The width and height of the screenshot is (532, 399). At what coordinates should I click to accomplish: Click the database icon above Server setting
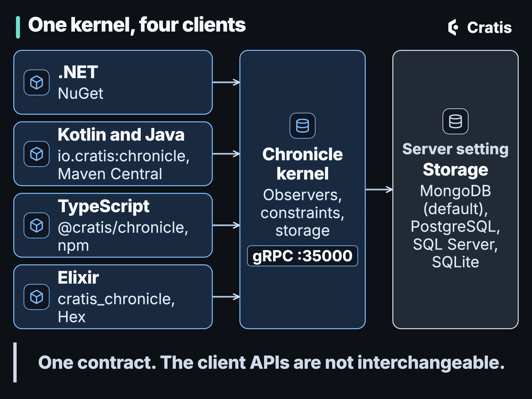(456, 122)
